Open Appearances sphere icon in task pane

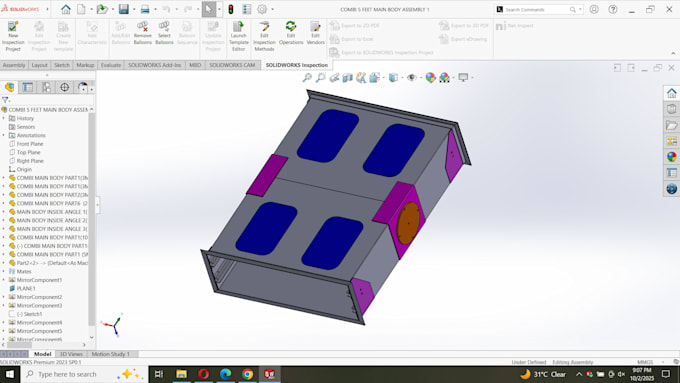click(x=671, y=157)
